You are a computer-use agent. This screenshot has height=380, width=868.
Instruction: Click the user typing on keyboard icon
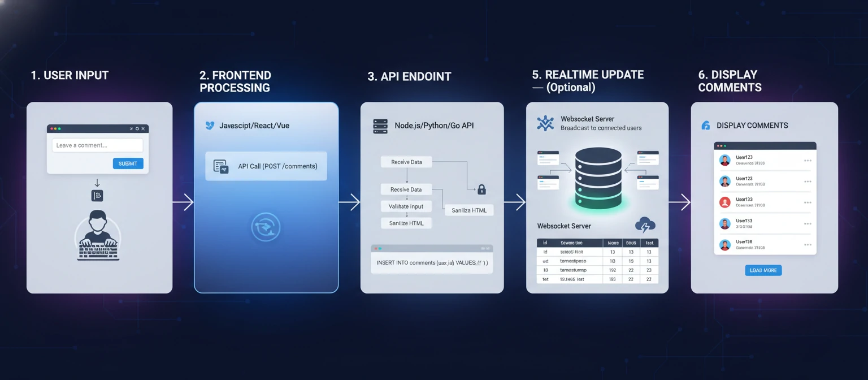(x=98, y=236)
